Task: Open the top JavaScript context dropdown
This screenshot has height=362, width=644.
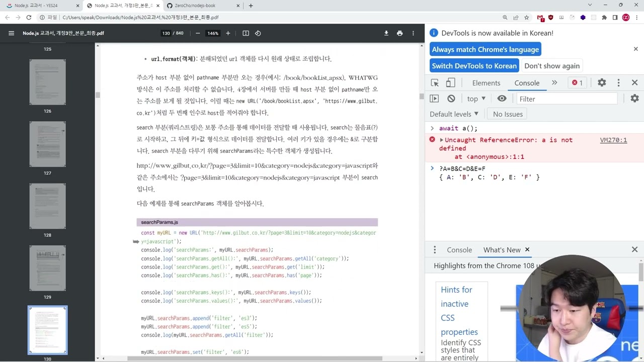Action: coord(476,99)
